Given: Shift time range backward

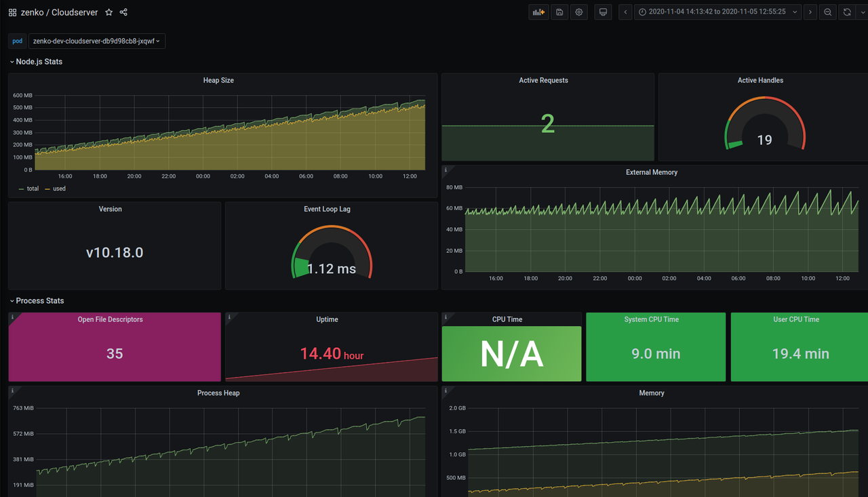Looking at the screenshot, I should coord(625,12).
